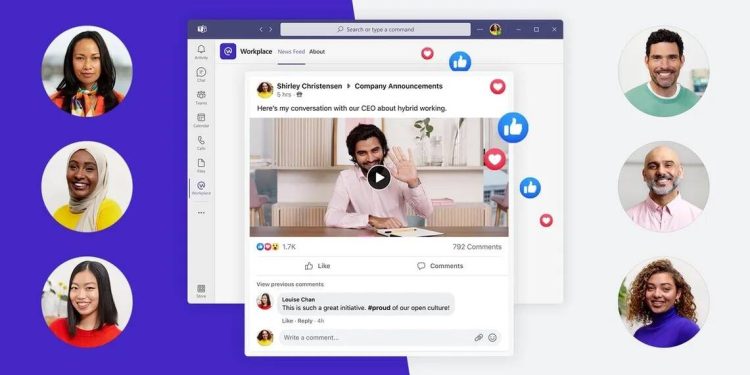Open Calendar in the sidebar

pos(201,120)
